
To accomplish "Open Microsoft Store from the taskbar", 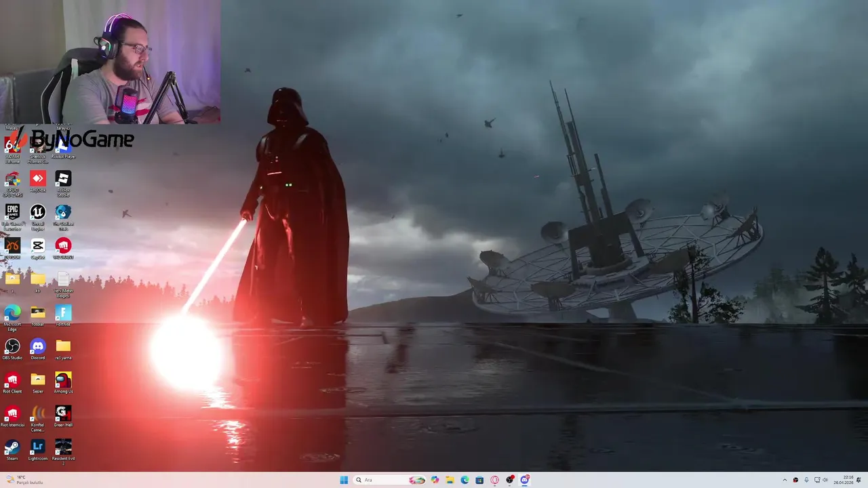I will pyautogui.click(x=479, y=480).
